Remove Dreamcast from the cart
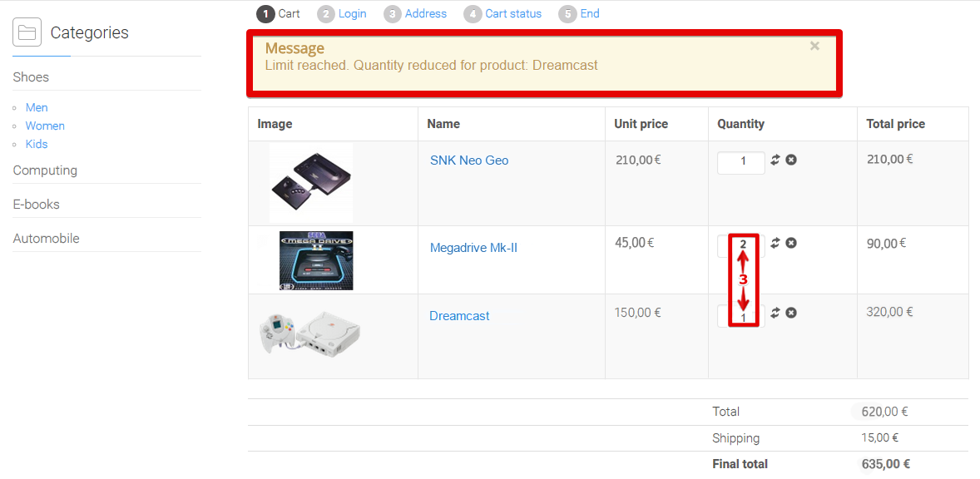The image size is (980, 479). tap(791, 312)
